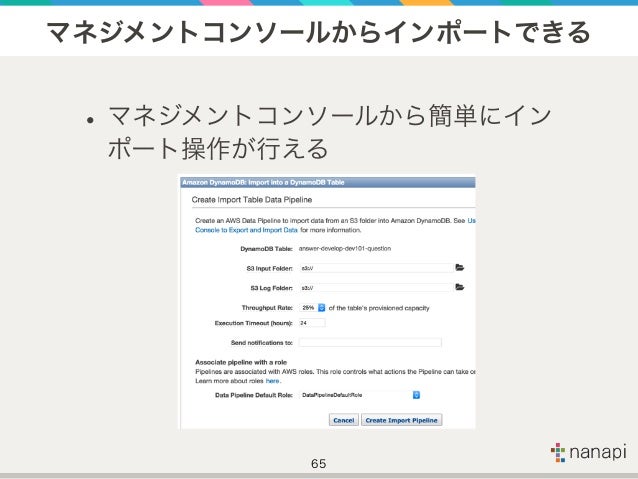
Task: Click the slide number 65
Action: tap(319, 464)
